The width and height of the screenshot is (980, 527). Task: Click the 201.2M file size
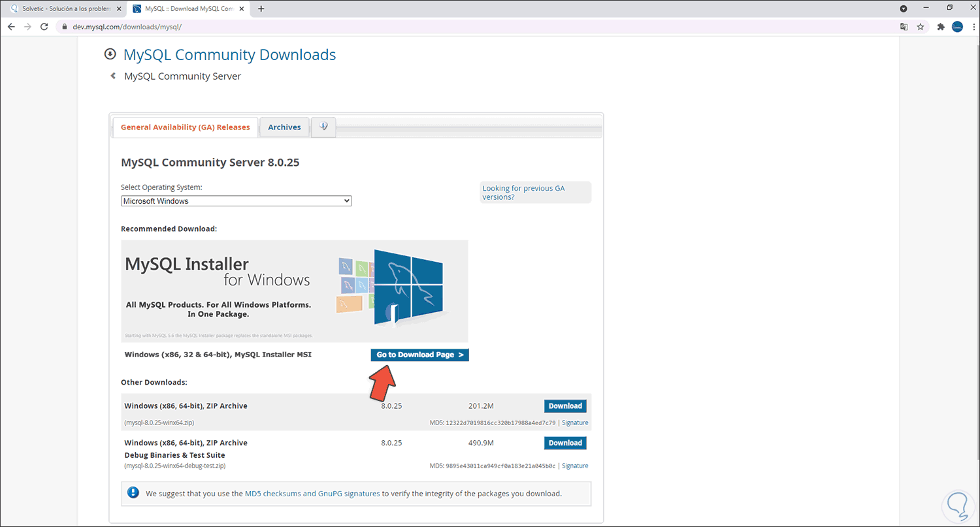point(481,406)
